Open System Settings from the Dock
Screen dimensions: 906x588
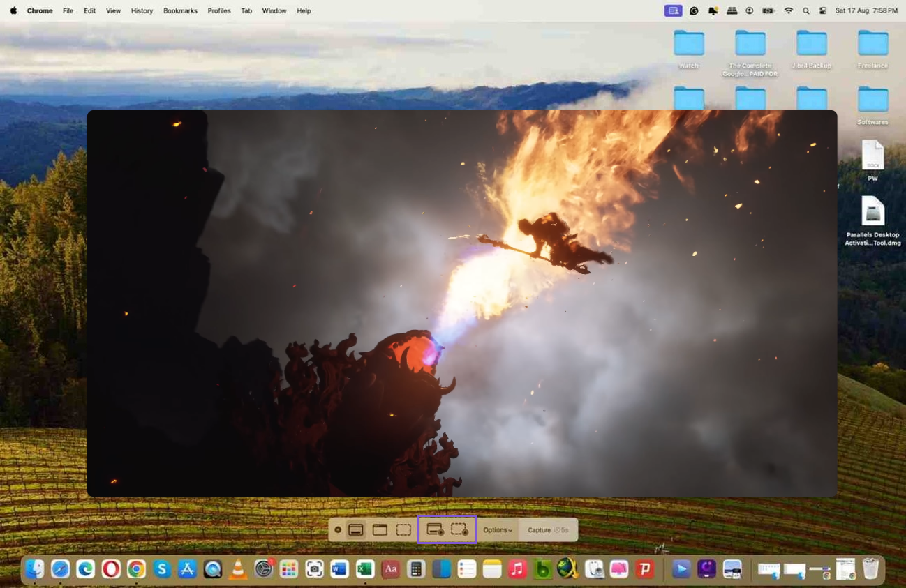[x=264, y=570]
